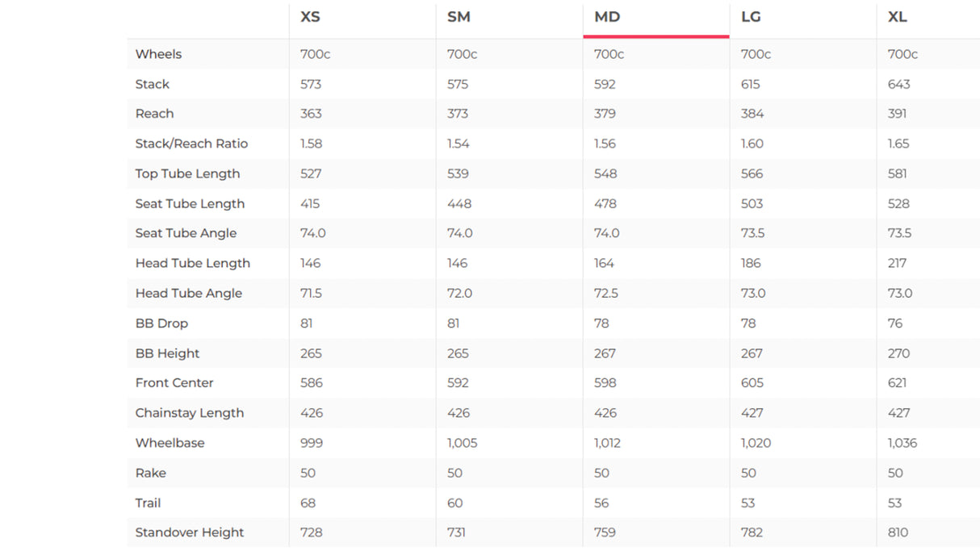Select the MD size column tab
The width and height of the screenshot is (980, 551).
pyautogui.click(x=607, y=17)
